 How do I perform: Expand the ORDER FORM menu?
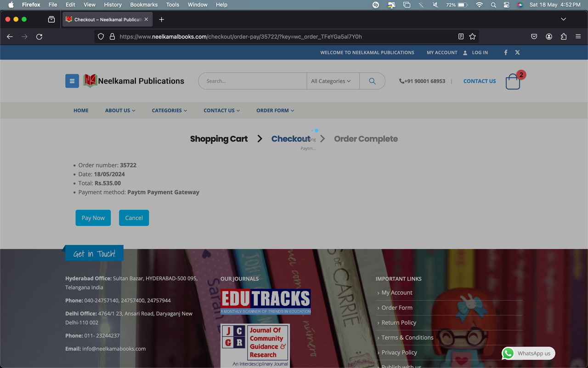pos(275,110)
